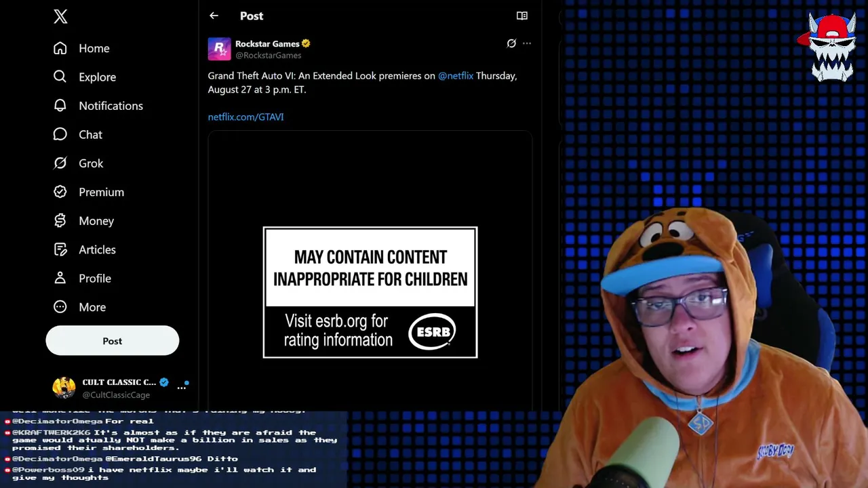Launch Grok from the sidebar icon
This screenshot has width=868, height=488.
click(x=60, y=163)
